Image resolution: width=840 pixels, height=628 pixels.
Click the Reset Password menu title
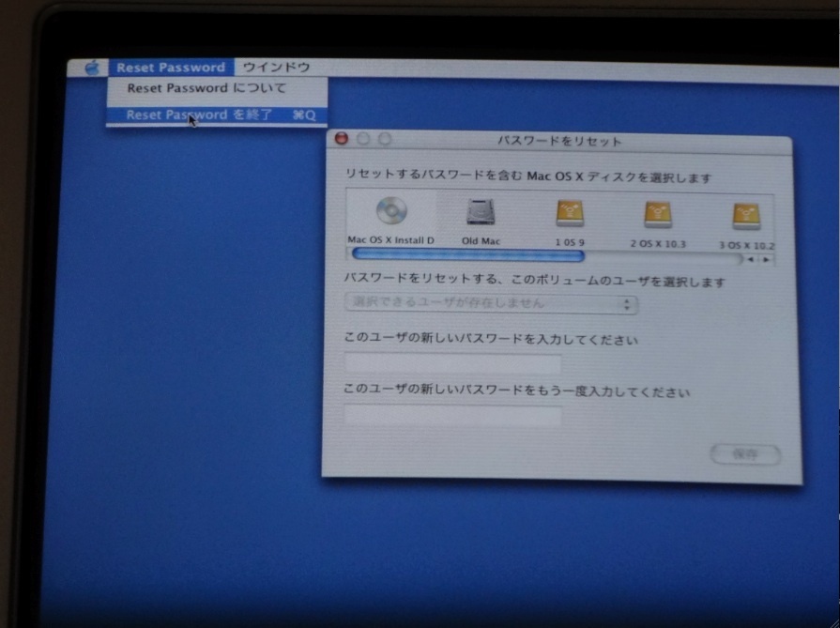(x=171, y=68)
